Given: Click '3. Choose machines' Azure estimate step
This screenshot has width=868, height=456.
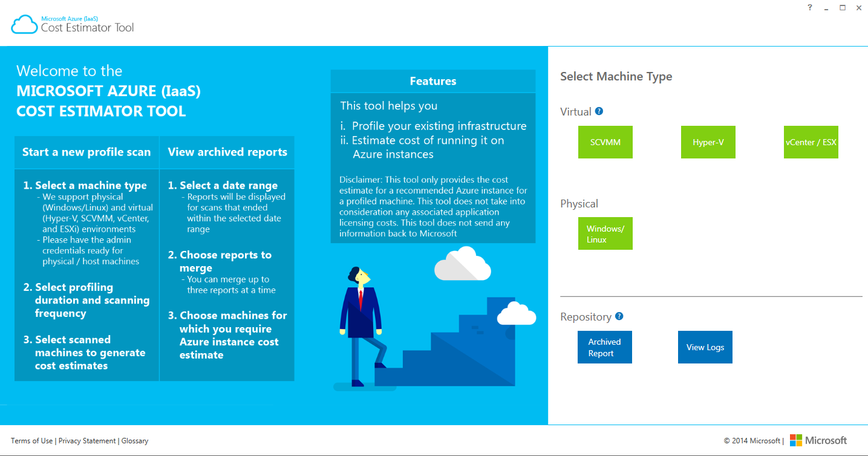Looking at the screenshot, I should pos(227,335).
